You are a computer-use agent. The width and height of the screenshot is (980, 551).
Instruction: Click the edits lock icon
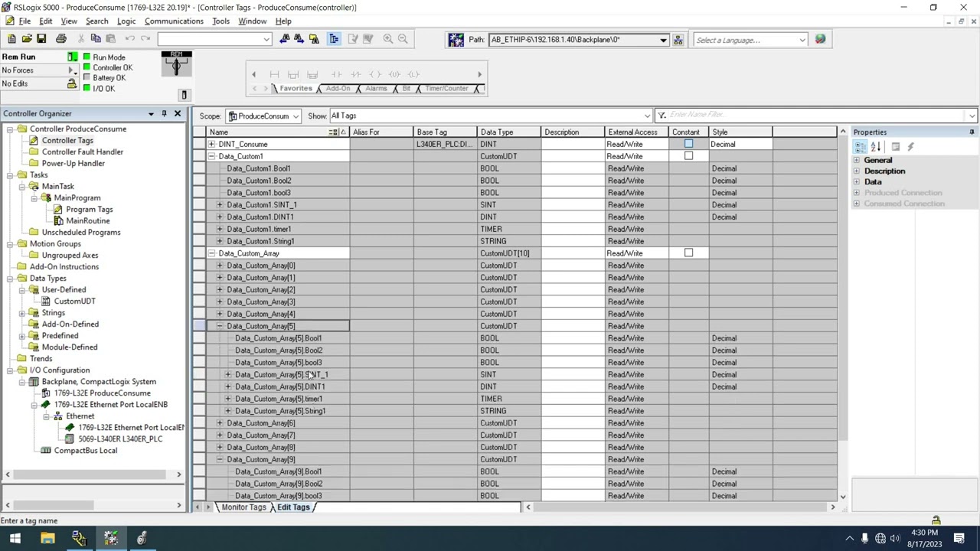click(72, 84)
